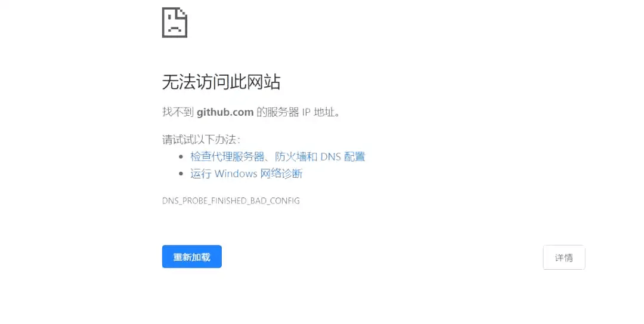Screen dimensions: 644x324
Task: Click the word Windows in the diagnostics link
Action: (236, 174)
